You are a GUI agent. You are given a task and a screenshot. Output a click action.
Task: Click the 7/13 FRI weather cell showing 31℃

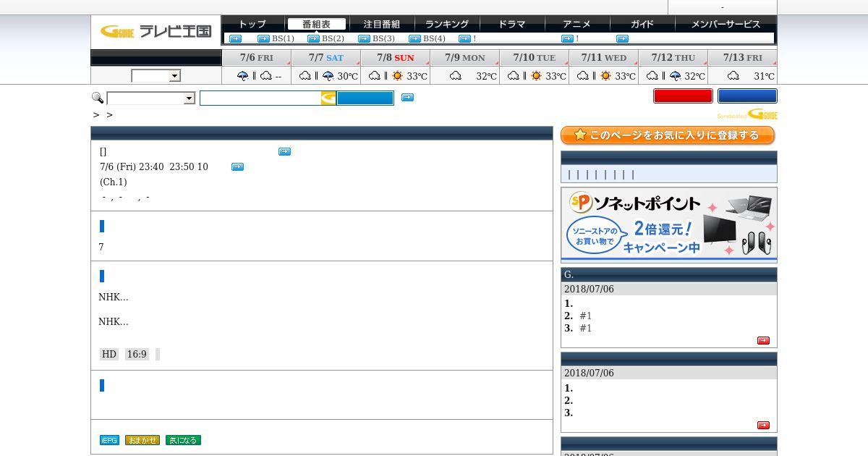click(742, 75)
